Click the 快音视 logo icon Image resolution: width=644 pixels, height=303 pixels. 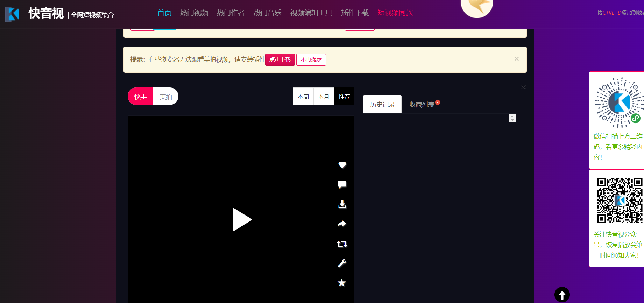click(x=12, y=14)
